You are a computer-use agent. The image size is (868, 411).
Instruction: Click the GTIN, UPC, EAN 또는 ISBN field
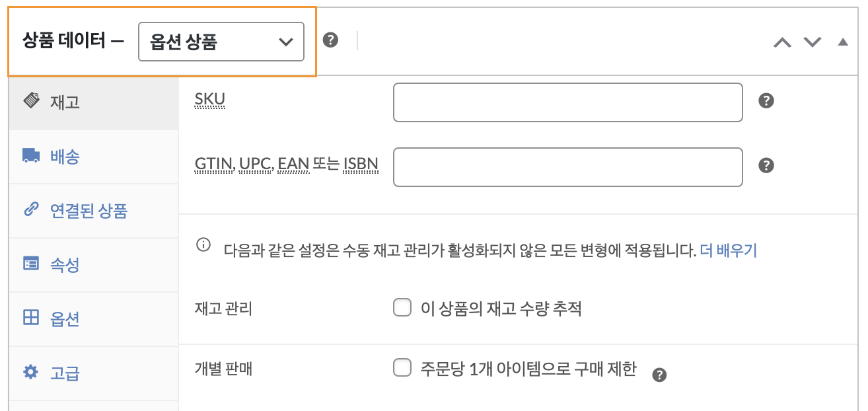click(568, 167)
